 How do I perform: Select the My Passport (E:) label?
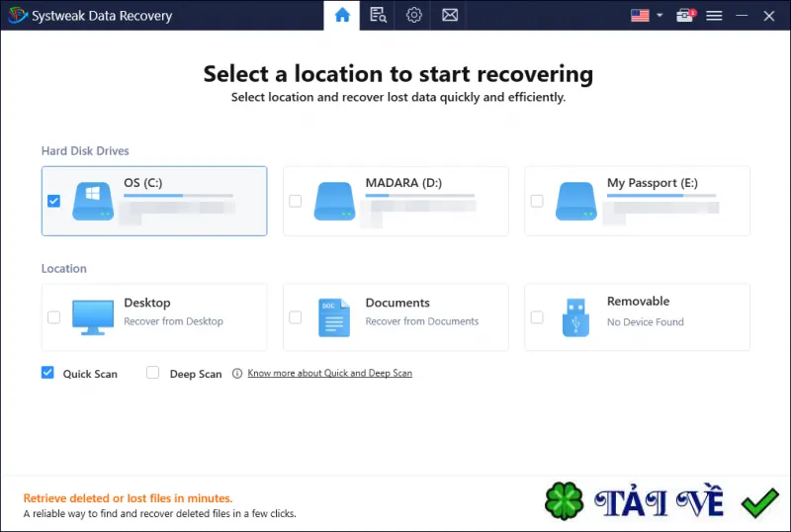point(653,183)
